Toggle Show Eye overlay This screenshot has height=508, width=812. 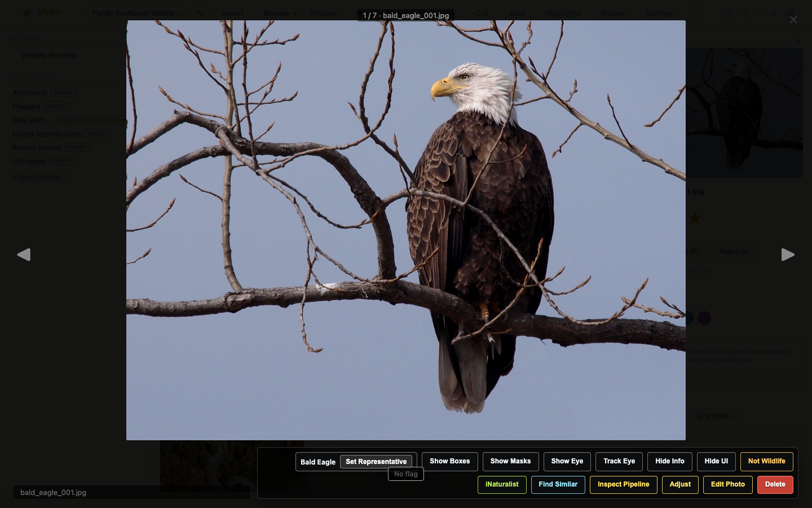tap(567, 461)
